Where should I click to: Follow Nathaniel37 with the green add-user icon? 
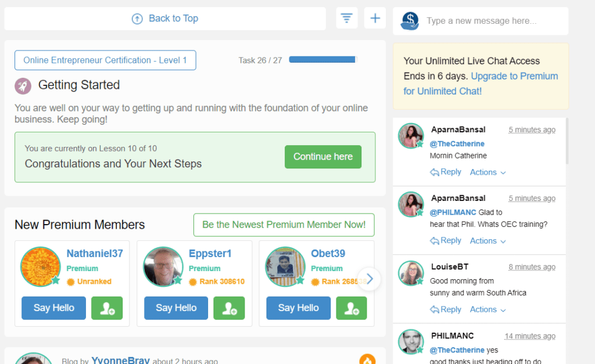[107, 308]
